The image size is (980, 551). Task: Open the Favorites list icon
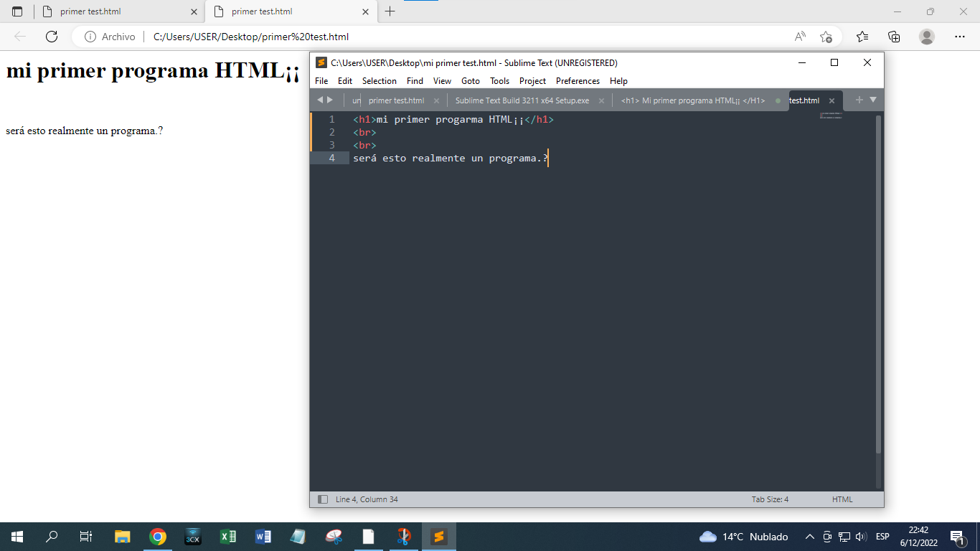pos(862,37)
